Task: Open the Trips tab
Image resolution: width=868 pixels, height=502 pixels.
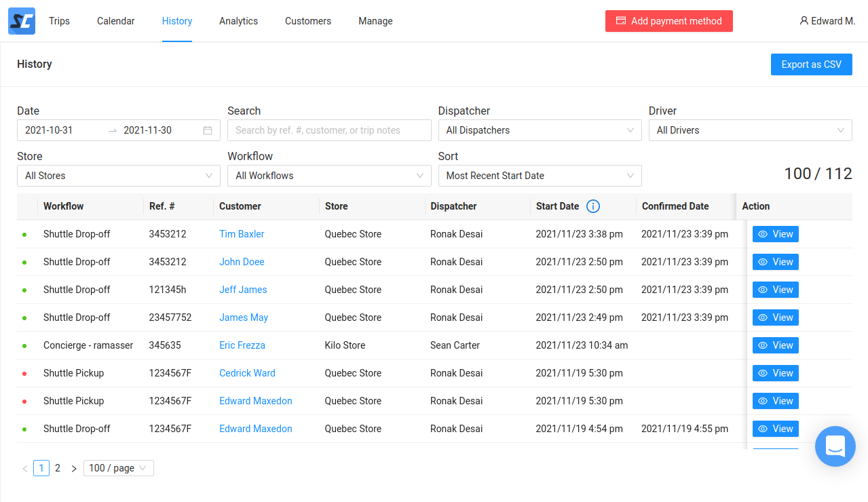Action: point(59,21)
